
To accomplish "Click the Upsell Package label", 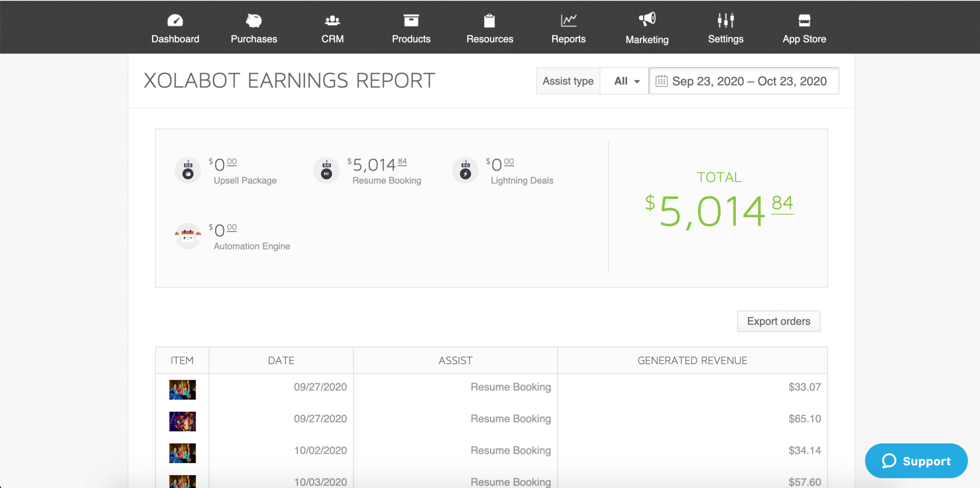I will 245,181.
